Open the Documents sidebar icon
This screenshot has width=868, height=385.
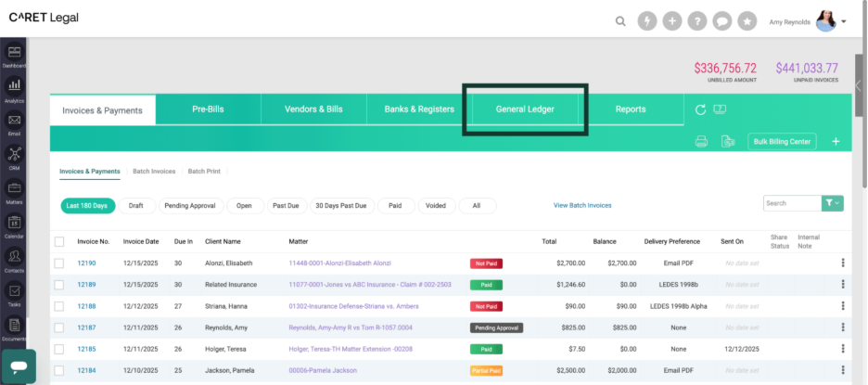point(14,327)
